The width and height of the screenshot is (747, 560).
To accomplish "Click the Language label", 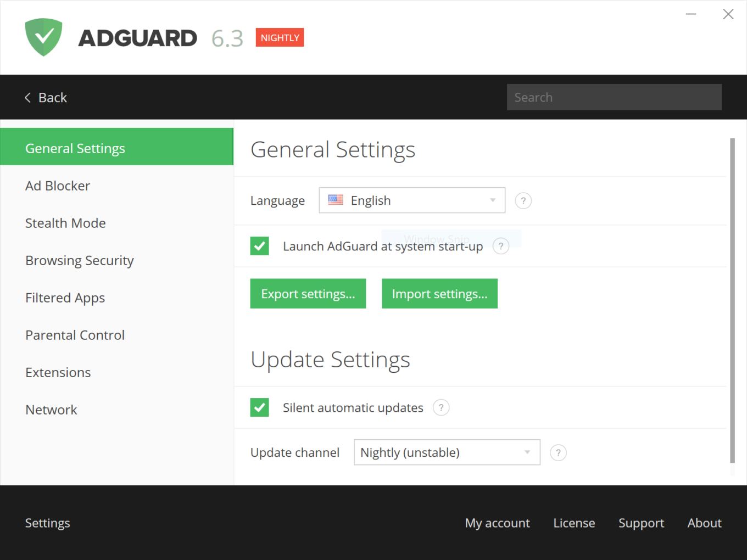I will point(277,201).
